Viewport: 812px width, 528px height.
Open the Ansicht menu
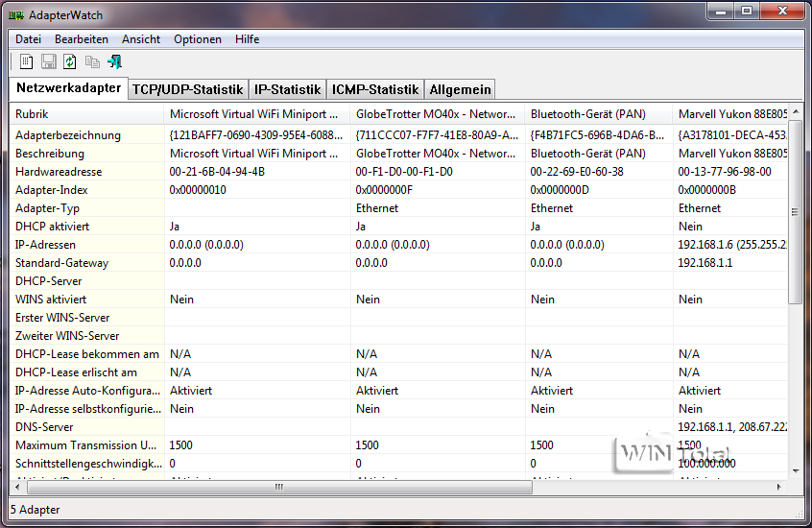click(141, 39)
